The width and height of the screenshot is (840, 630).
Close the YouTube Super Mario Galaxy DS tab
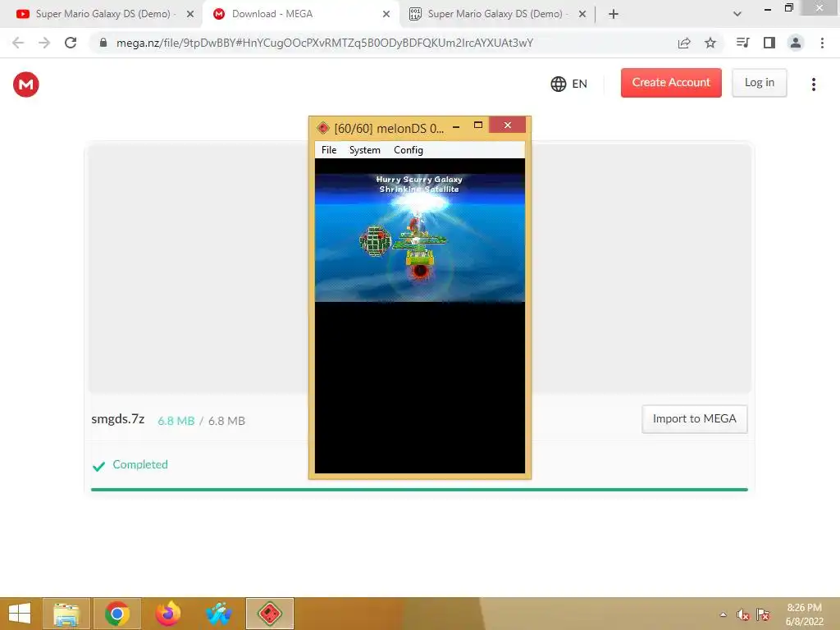[x=190, y=14]
